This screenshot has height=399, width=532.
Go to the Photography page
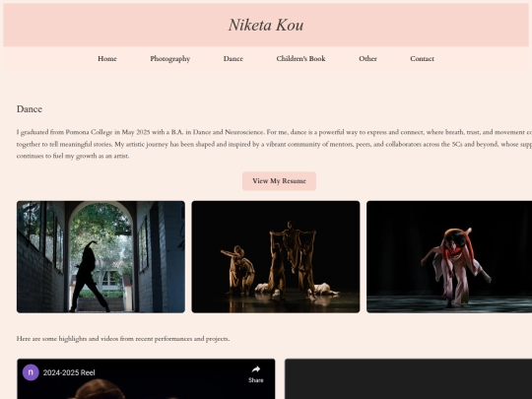tap(170, 59)
